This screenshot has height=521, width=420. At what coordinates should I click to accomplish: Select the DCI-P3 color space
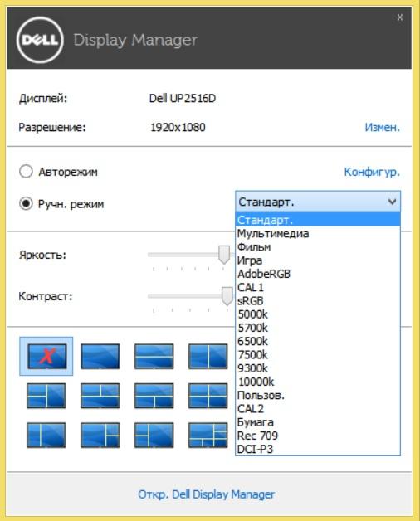[318, 449]
